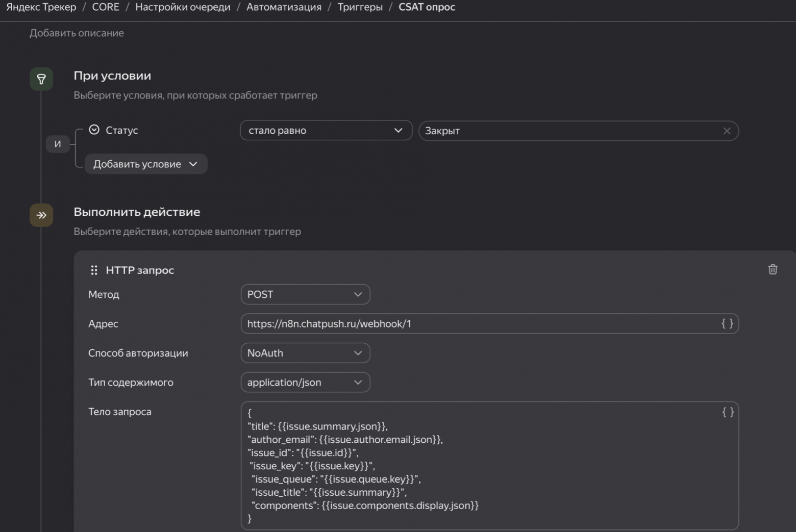
Task: Delete the HTTP запрос action with trash icon
Action: point(773,269)
